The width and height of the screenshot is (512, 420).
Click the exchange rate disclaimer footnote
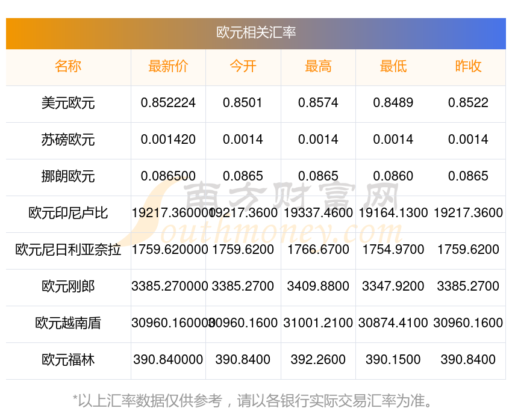point(252,401)
